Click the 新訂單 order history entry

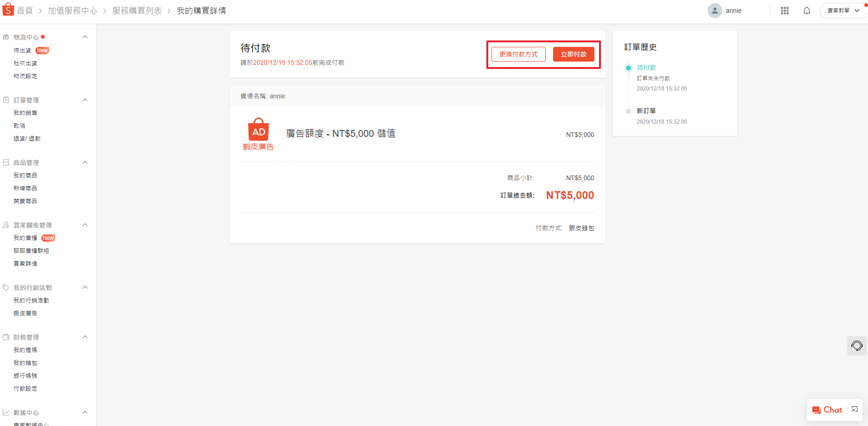pyautogui.click(x=646, y=111)
